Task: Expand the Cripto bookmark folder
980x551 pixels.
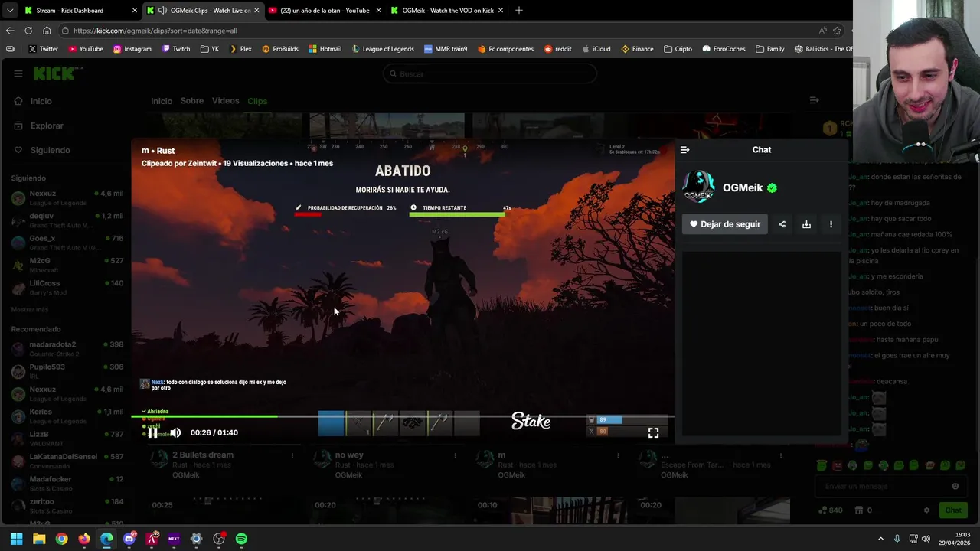Action: 678,48
